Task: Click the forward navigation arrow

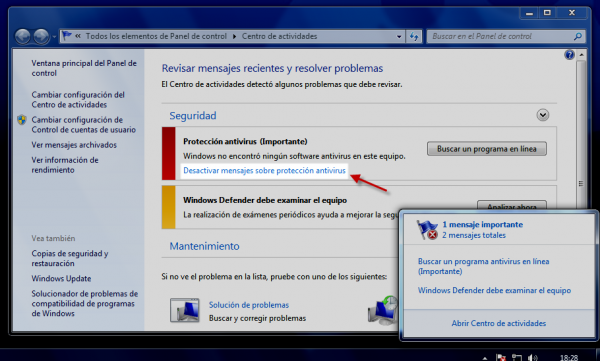Action: (41, 37)
